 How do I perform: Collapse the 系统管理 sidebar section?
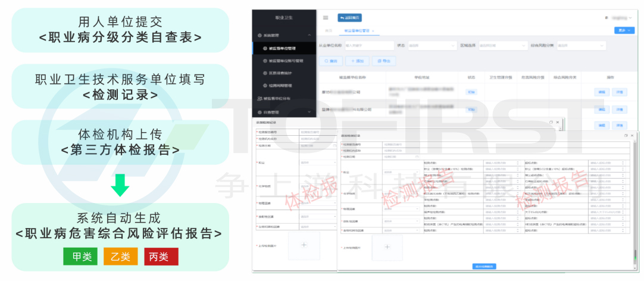pyautogui.click(x=310, y=36)
